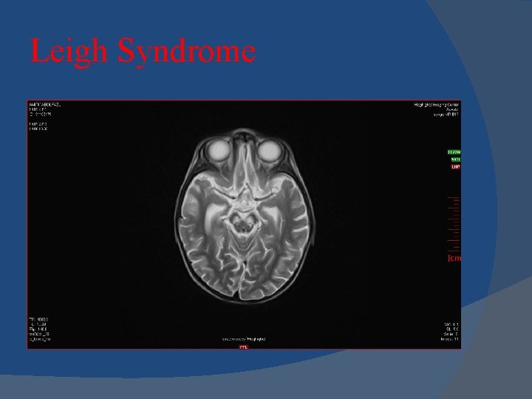Click the imaging center name text top-right
532x399 pixels.
point(437,105)
